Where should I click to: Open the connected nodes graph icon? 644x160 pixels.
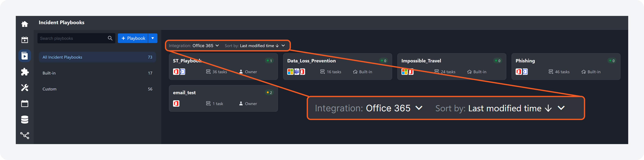tap(25, 135)
